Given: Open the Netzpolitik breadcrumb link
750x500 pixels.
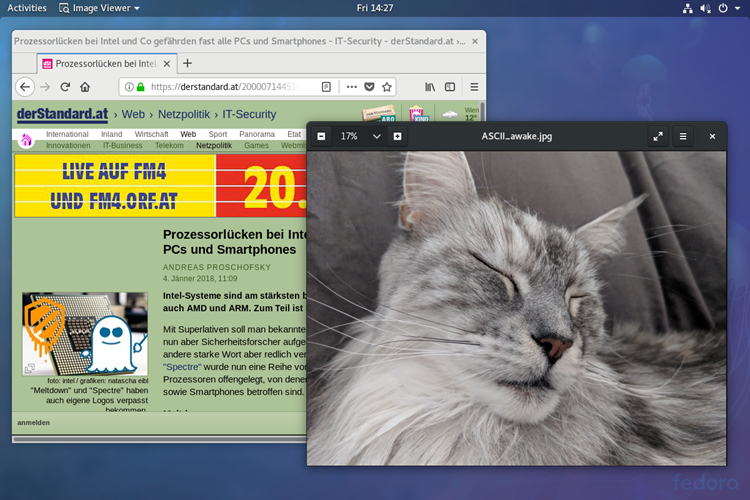Looking at the screenshot, I should click(x=184, y=114).
